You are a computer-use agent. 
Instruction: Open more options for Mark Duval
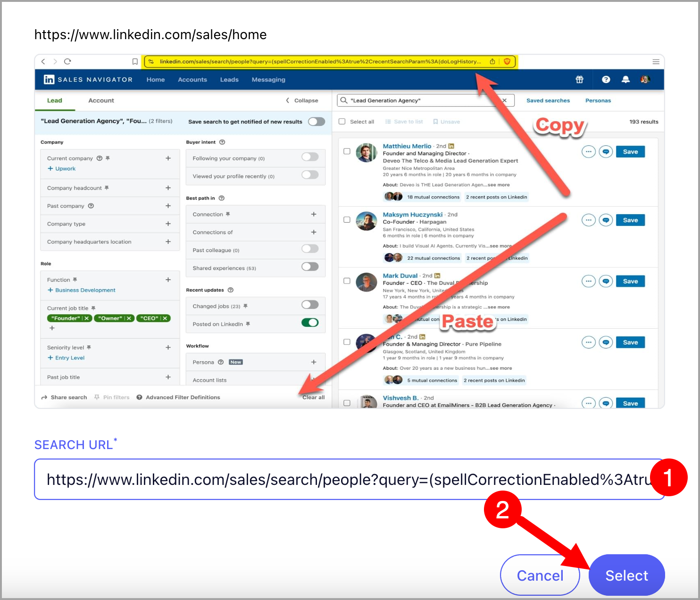point(589,282)
